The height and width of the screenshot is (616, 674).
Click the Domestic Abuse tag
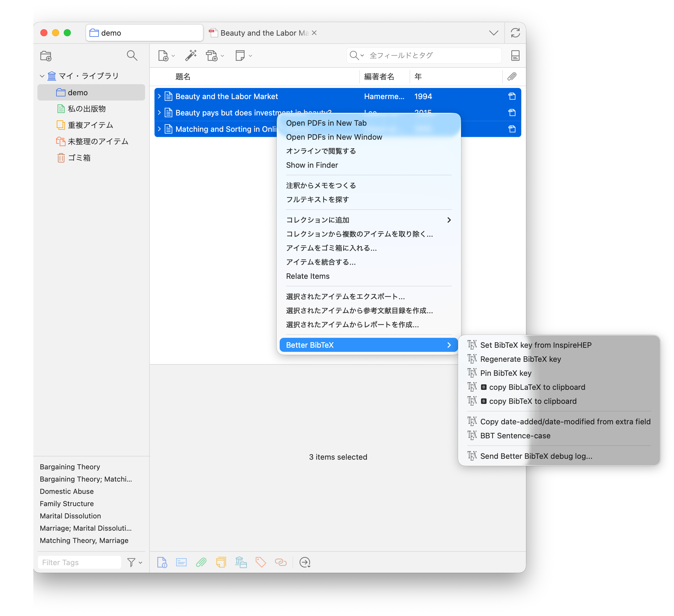(67, 492)
